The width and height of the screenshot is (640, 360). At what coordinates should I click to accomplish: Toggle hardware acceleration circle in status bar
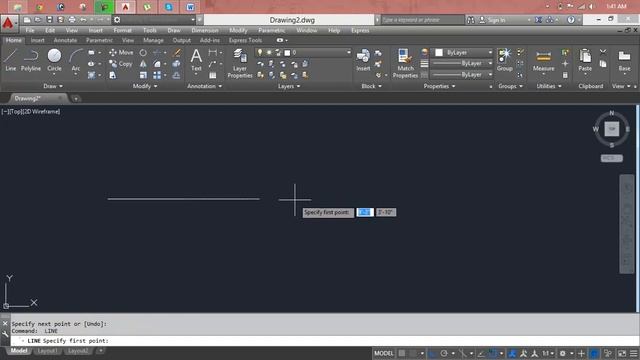point(594,353)
